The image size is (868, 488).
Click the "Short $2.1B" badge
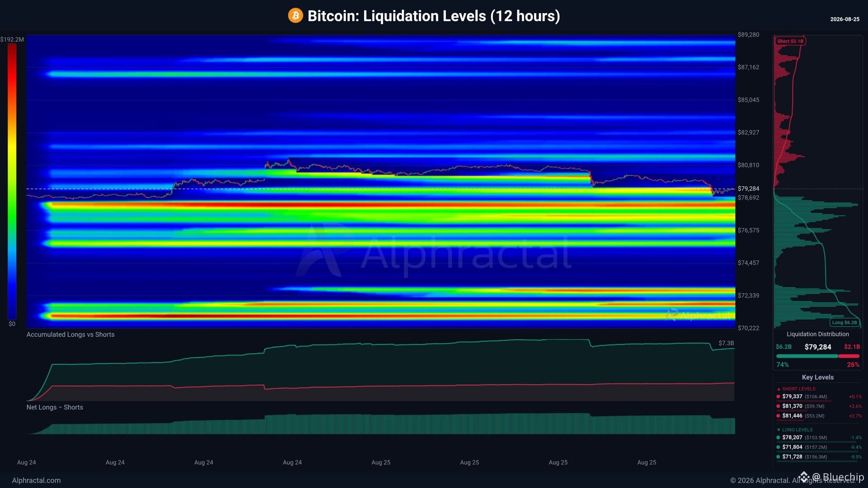click(x=790, y=41)
